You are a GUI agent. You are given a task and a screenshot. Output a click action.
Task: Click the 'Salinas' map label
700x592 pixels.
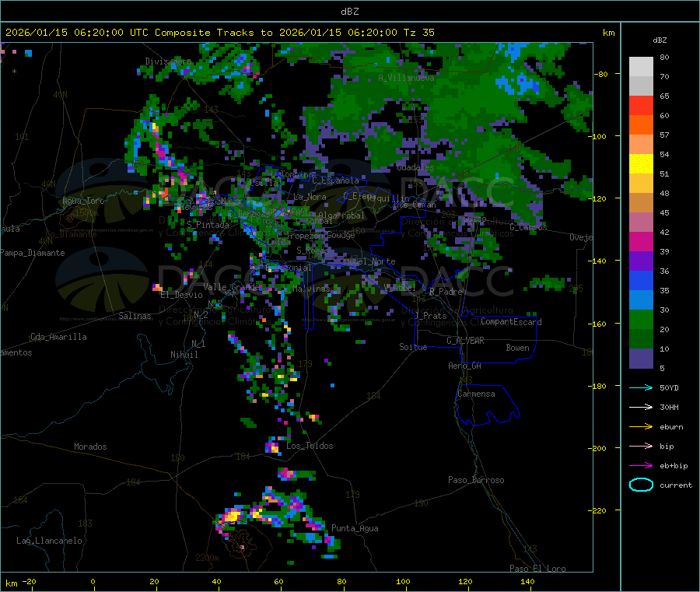pos(135,316)
